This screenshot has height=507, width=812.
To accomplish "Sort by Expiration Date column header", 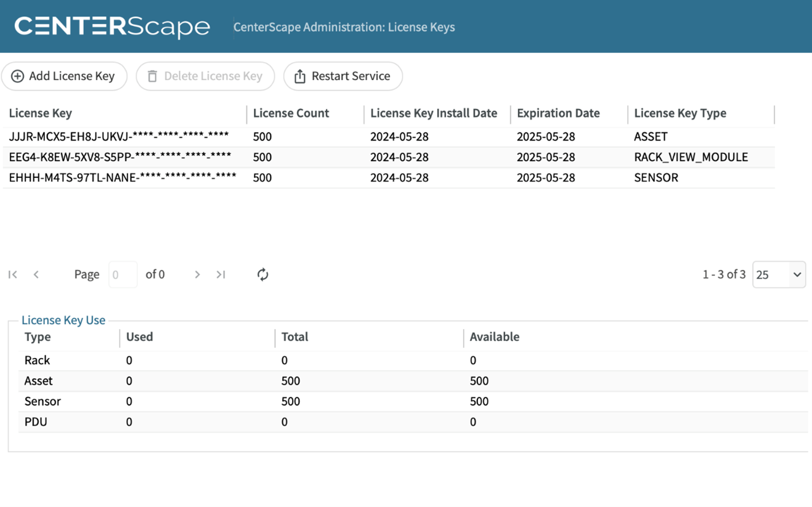I will (x=558, y=113).
